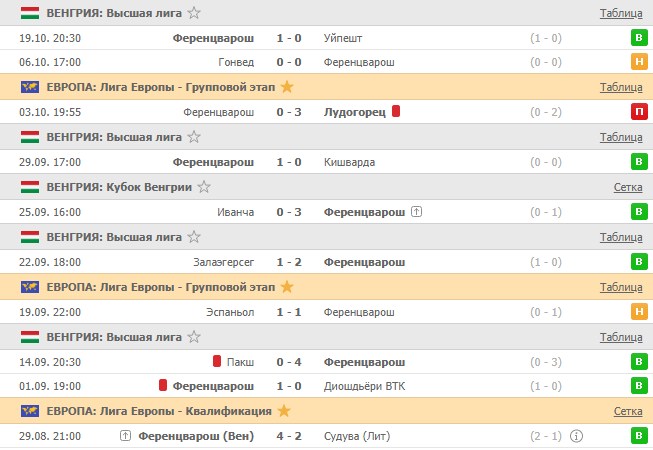Viewport: 653px width, 450px height.
Task: Click the orange draw badge on the Гонвед row
Action: click(638, 62)
